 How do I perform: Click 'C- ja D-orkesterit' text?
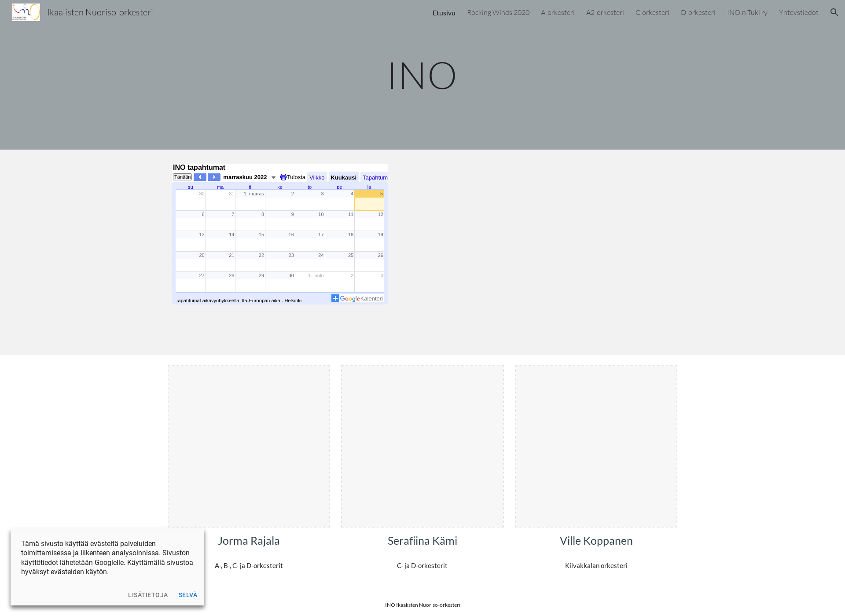(x=422, y=565)
